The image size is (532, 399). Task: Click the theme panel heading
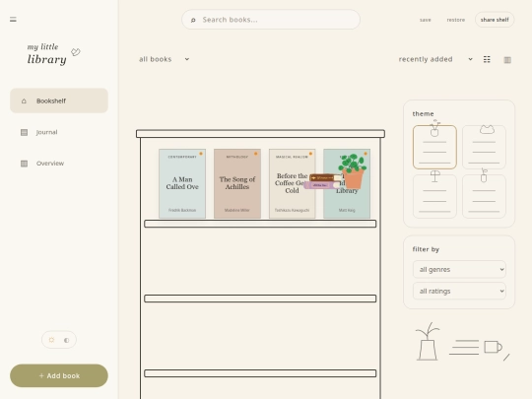[x=423, y=113]
